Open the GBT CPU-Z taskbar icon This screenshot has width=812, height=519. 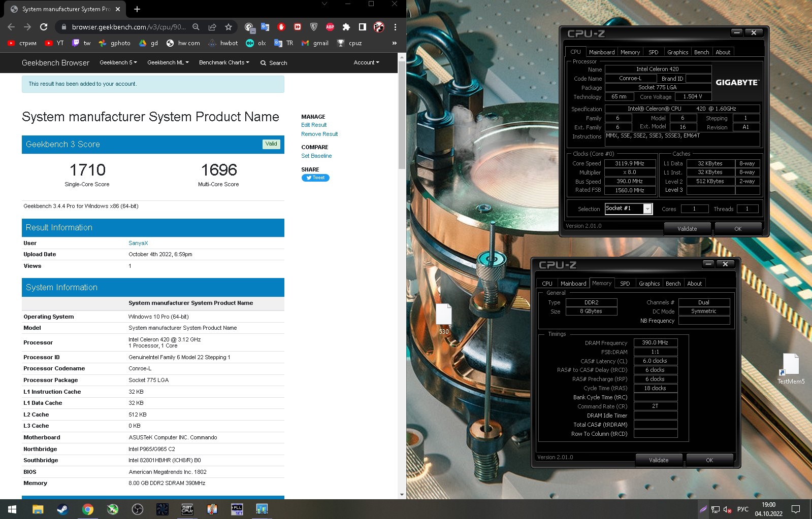pyautogui.click(x=187, y=509)
